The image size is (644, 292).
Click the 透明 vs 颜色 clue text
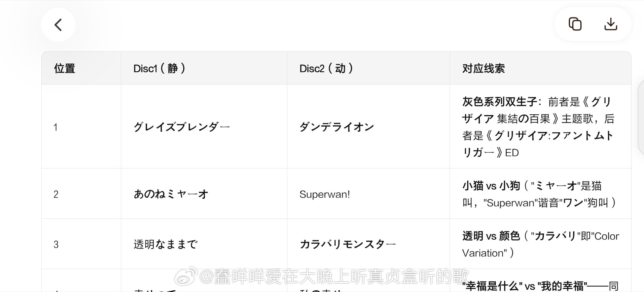491,236
